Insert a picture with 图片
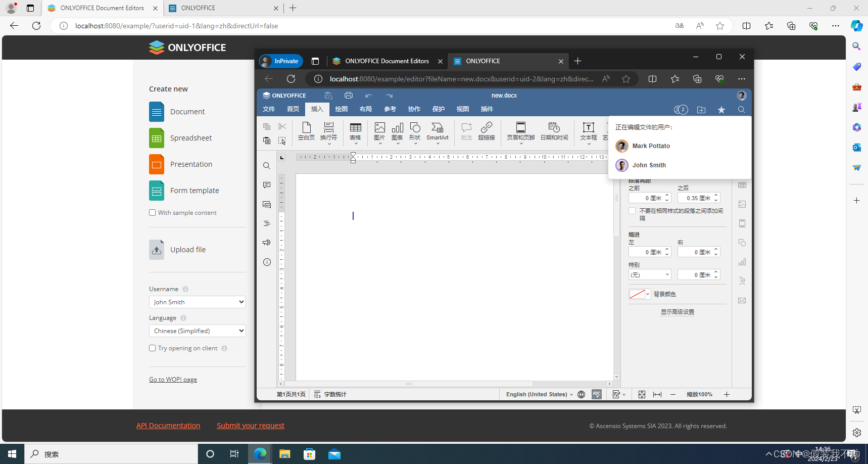The width and height of the screenshot is (868, 464). point(379,132)
